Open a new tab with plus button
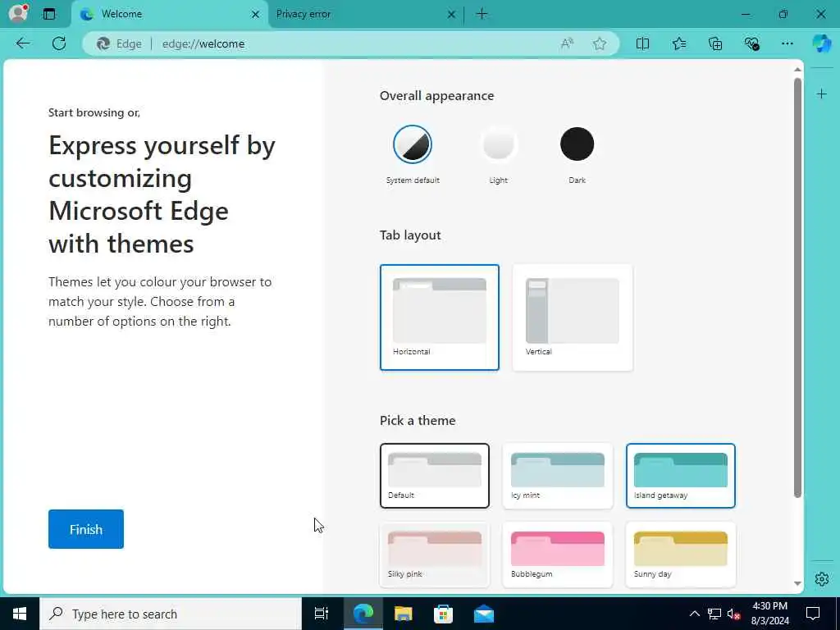Viewport: 840px width, 630px height. 482,14
